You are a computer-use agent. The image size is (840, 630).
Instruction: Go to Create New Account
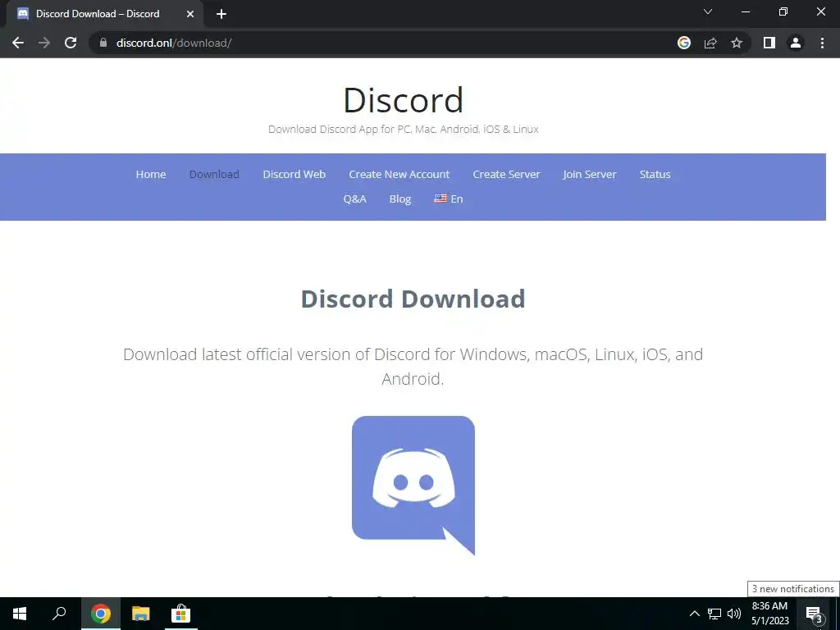[399, 174]
